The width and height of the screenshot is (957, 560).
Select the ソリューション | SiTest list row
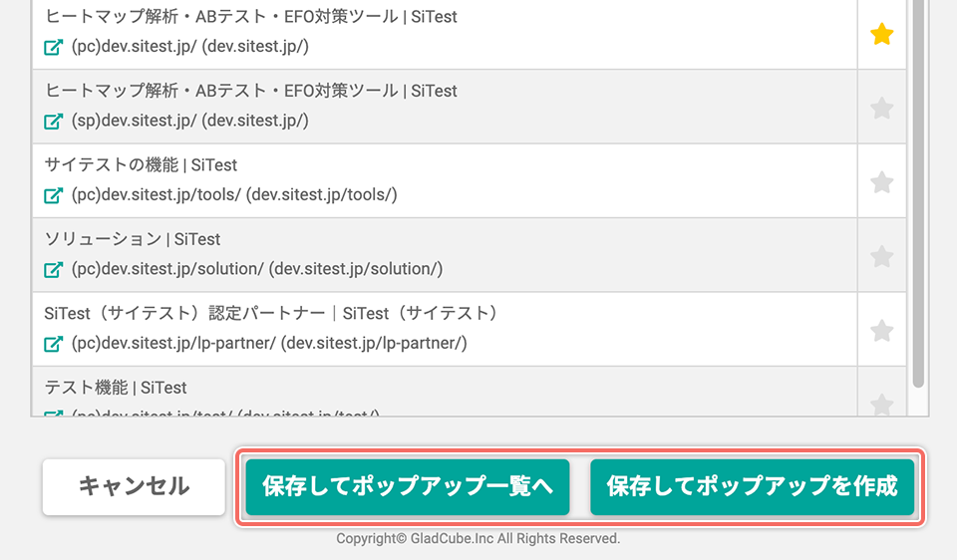point(445,255)
